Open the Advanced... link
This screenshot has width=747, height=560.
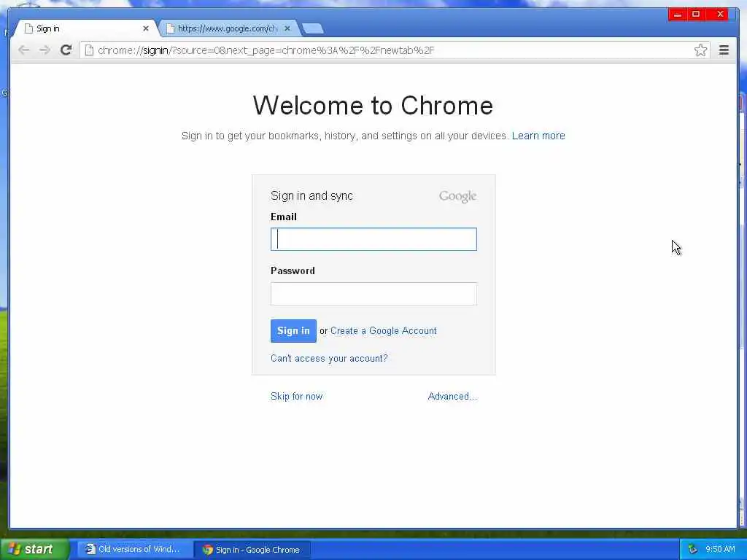pos(452,396)
